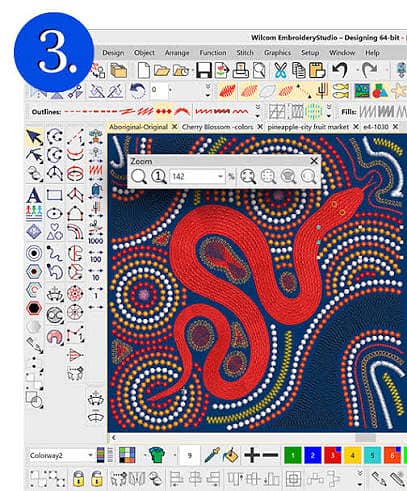Click the paint bucket apply color icon

pyautogui.click(x=232, y=455)
